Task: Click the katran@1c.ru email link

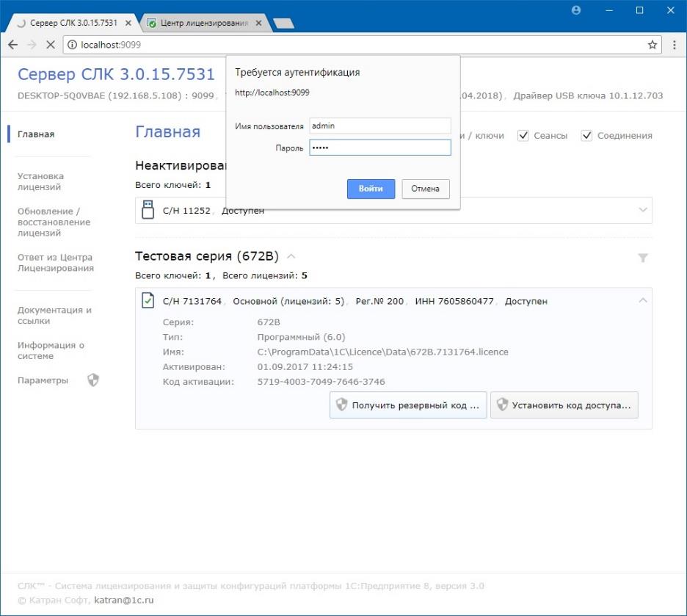Action: 124,601
